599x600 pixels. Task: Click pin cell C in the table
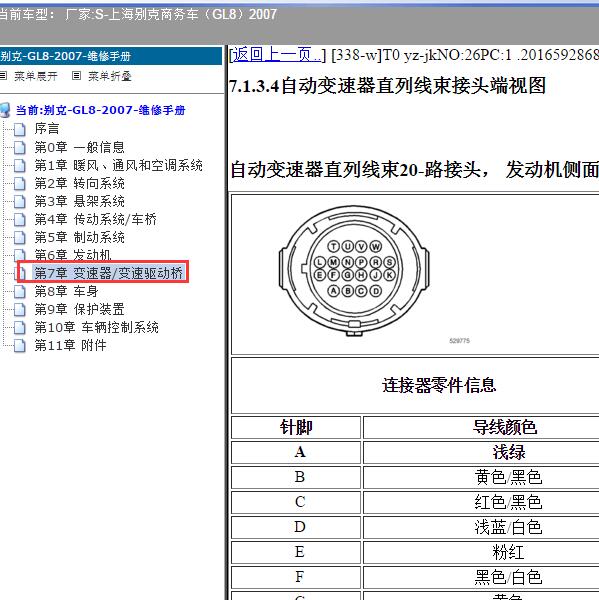click(296, 502)
